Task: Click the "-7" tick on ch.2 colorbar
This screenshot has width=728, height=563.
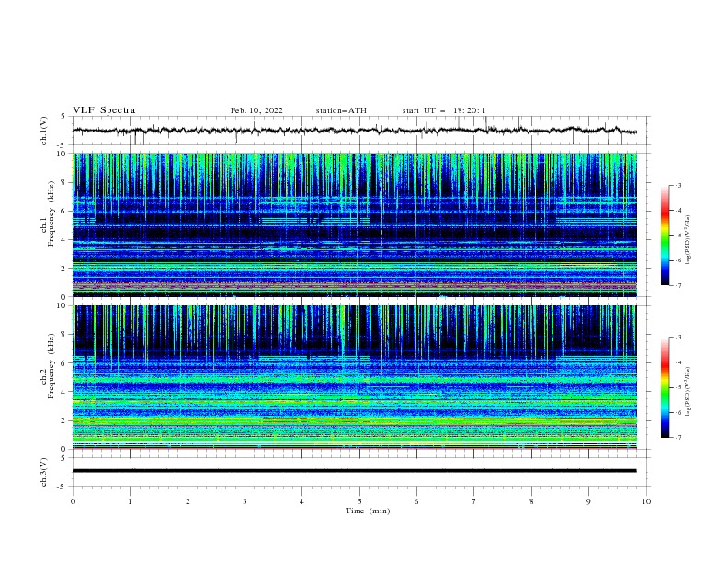Action: click(677, 437)
